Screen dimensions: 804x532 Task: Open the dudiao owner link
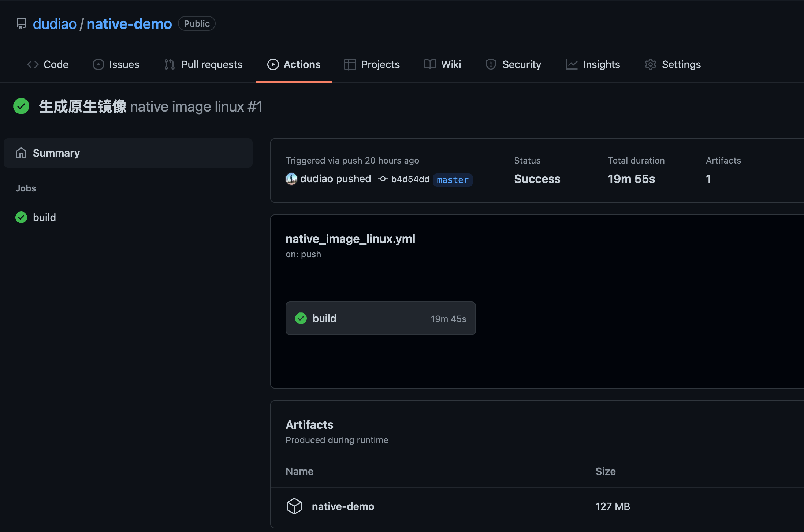(55, 24)
